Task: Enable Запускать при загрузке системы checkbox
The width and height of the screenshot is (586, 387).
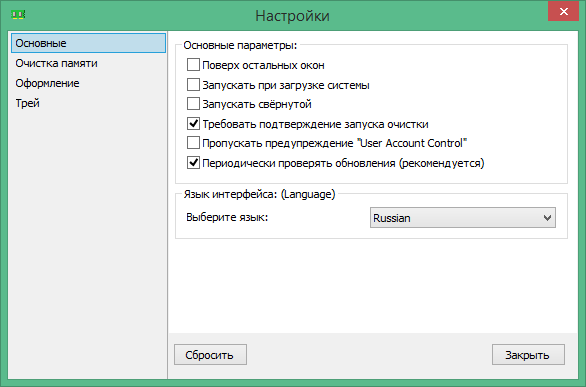Action: [193, 84]
